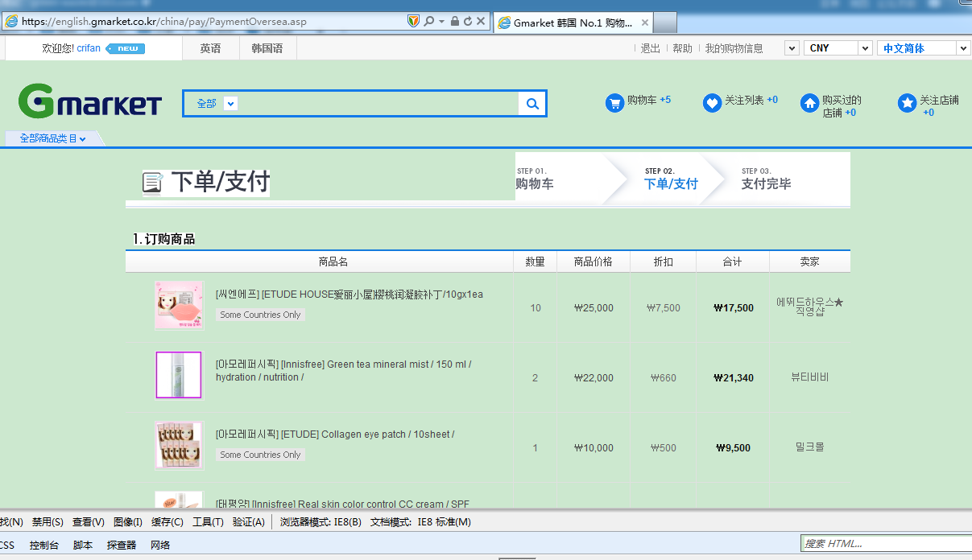This screenshot has width=972, height=560.
Task: Select the Gmarket 韩国 No.1 browser tab
Action: pyautogui.click(x=571, y=23)
